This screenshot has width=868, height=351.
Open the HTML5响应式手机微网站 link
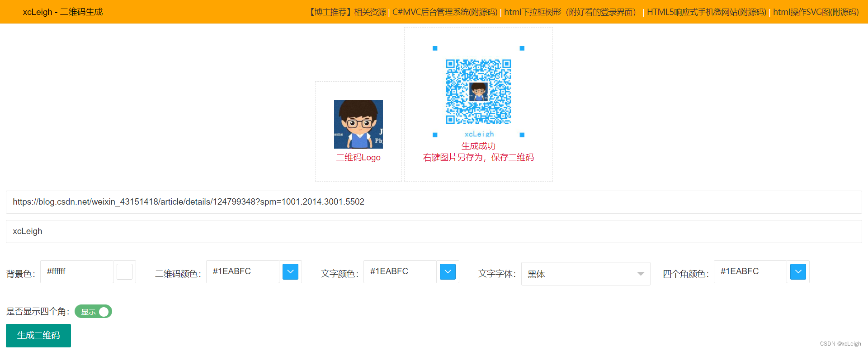coord(707,12)
